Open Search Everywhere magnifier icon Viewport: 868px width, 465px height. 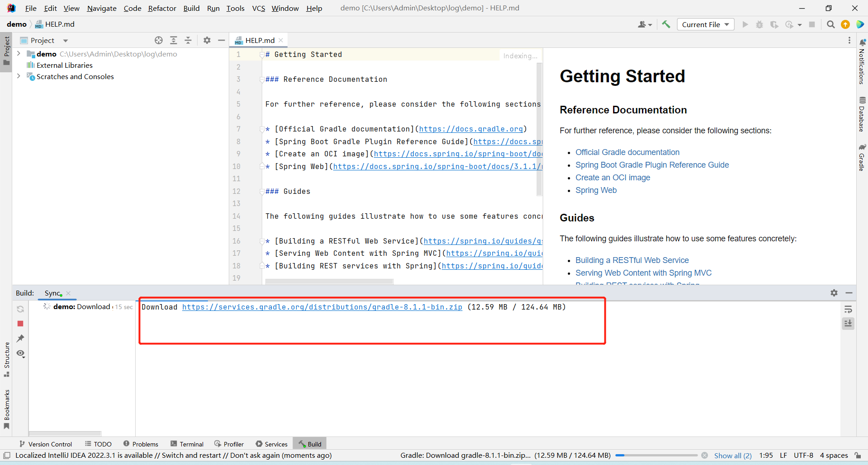coord(830,24)
